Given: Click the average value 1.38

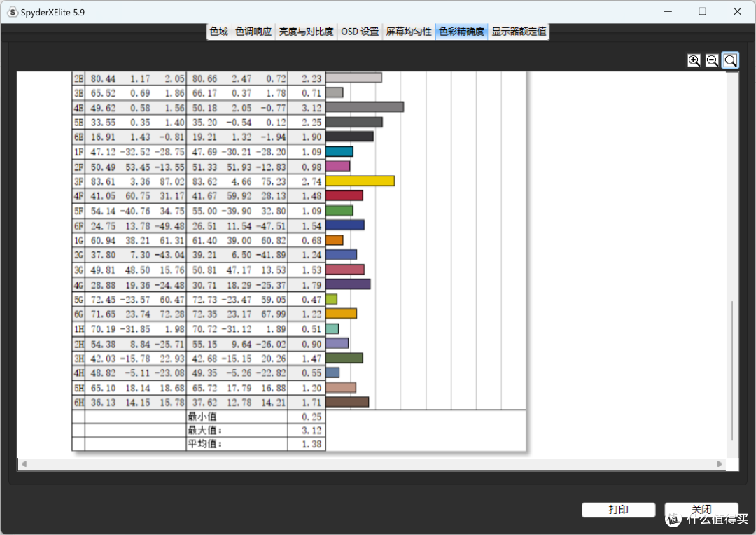Looking at the screenshot, I should (x=311, y=444).
